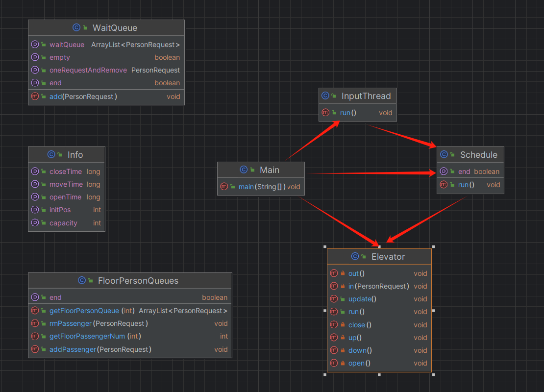Click the method icon of main(String[])
This screenshot has width=544, height=392.
pos(224,187)
